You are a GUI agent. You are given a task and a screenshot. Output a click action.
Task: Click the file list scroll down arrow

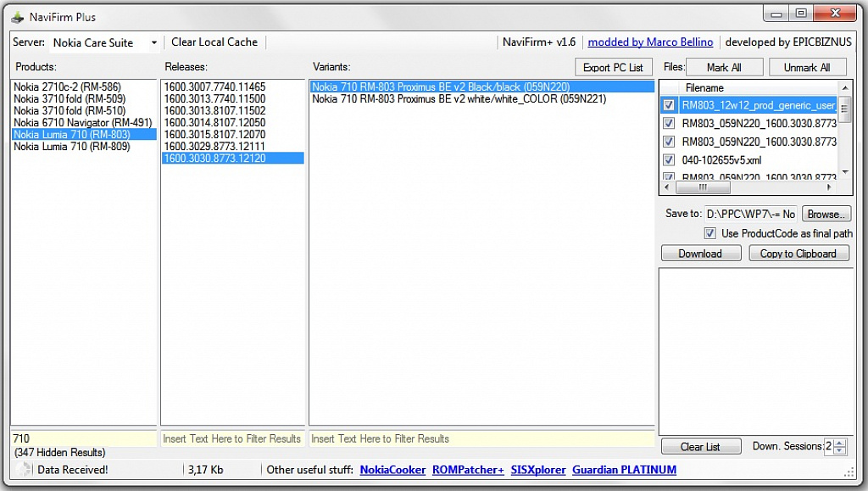pos(845,173)
